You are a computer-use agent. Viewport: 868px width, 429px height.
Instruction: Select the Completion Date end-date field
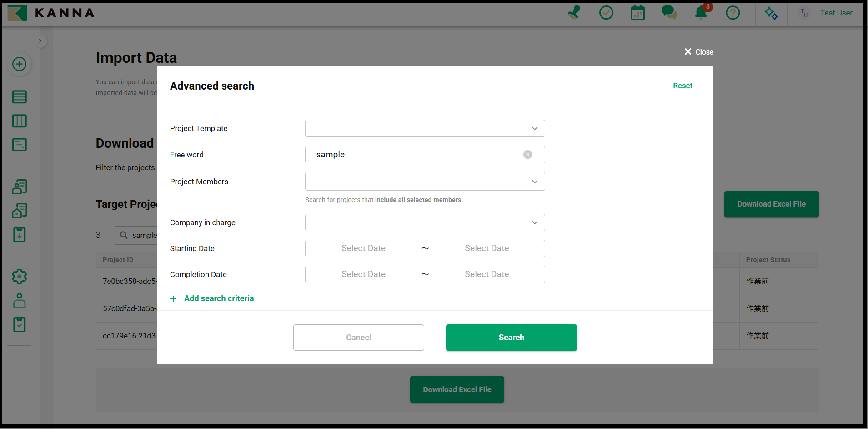click(x=487, y=274)
